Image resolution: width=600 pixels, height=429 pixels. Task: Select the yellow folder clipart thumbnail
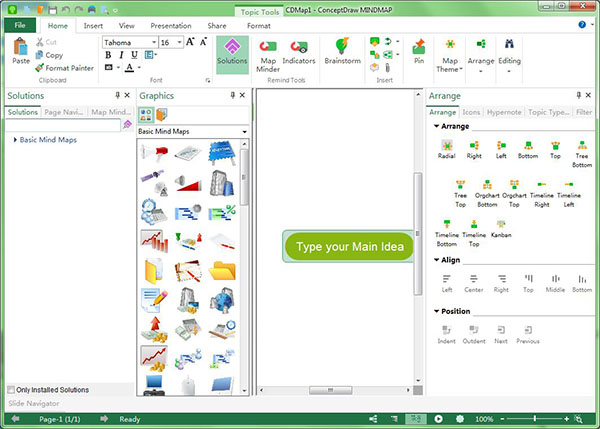point(222,271)
